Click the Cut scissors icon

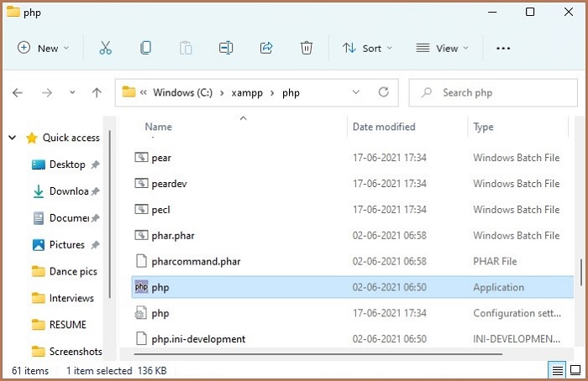click(105, 48)
